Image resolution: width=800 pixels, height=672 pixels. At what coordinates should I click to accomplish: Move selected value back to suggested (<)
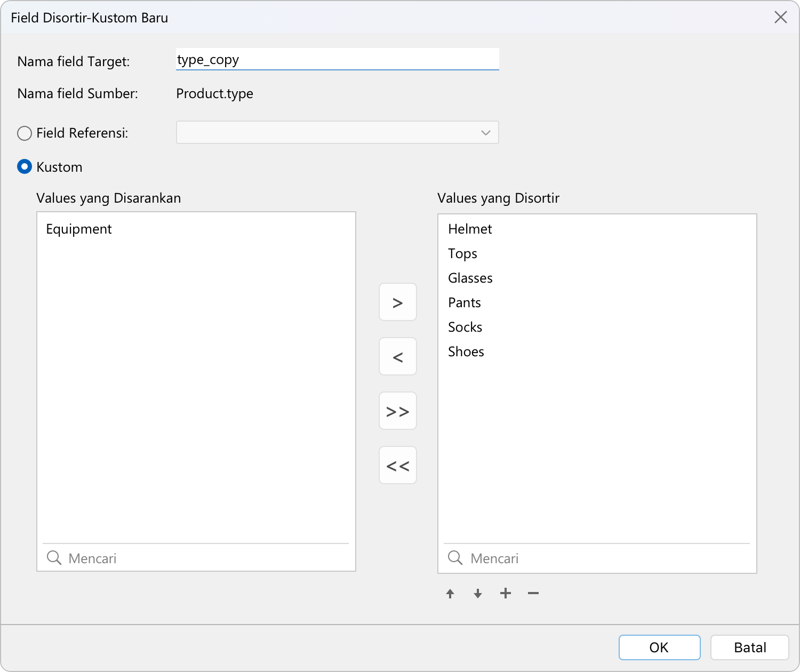(x=397, y=357)
